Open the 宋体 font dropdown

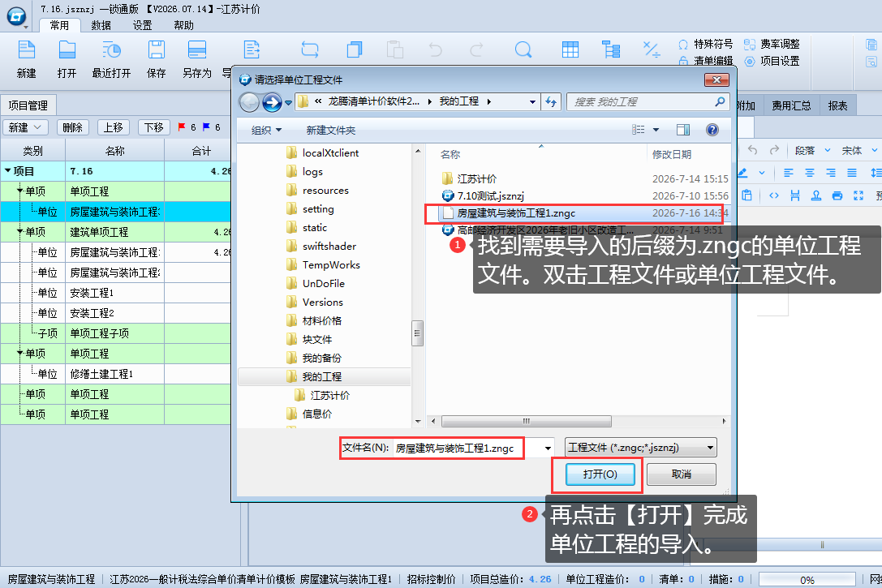click(x=859, y=151)
